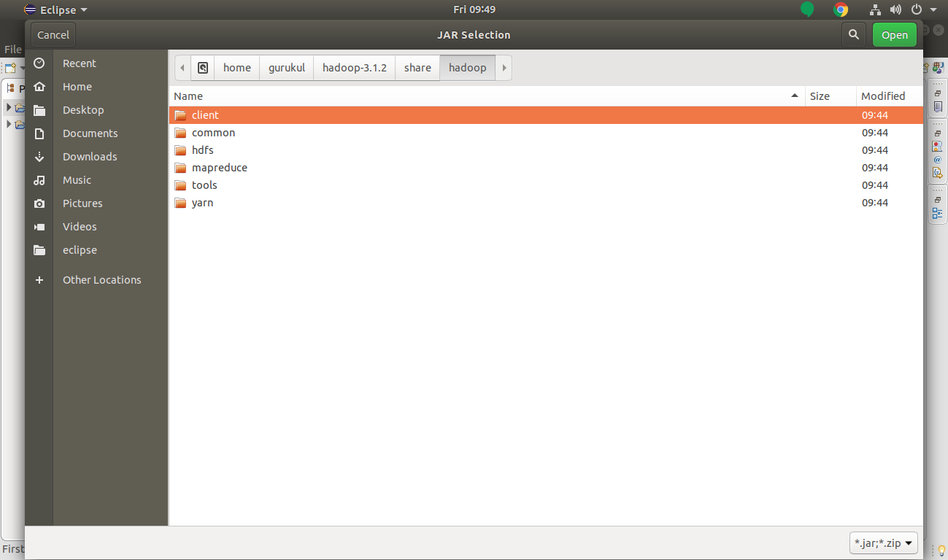
Task: Open the Task List view icon
Action: tap(938, 106)
